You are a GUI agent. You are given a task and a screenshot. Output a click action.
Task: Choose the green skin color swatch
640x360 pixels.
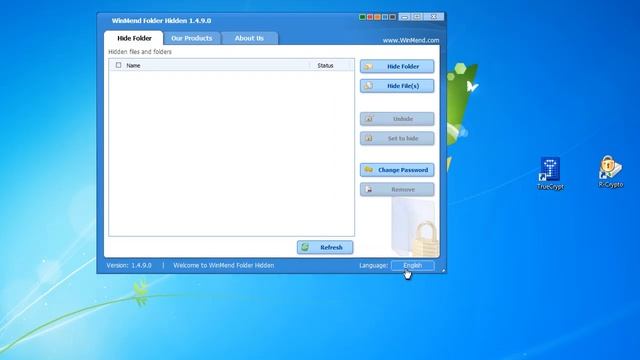[362, 17]
